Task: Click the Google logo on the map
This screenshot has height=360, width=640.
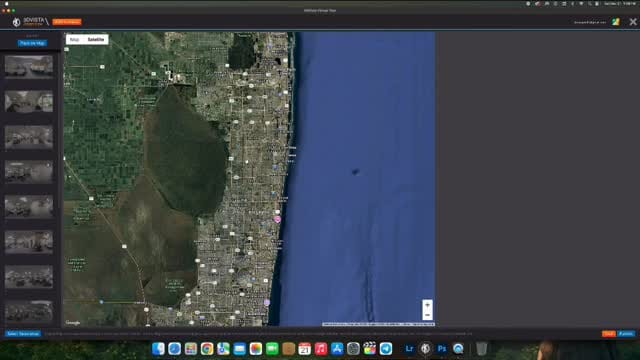Action: point(73,323)
